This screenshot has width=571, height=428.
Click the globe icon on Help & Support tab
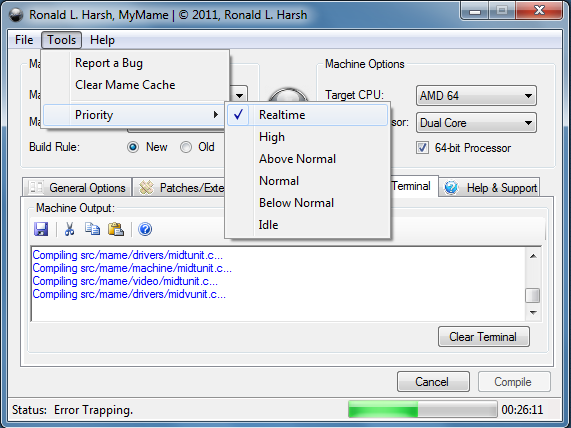pyautogui.click(x=451, y=188)
